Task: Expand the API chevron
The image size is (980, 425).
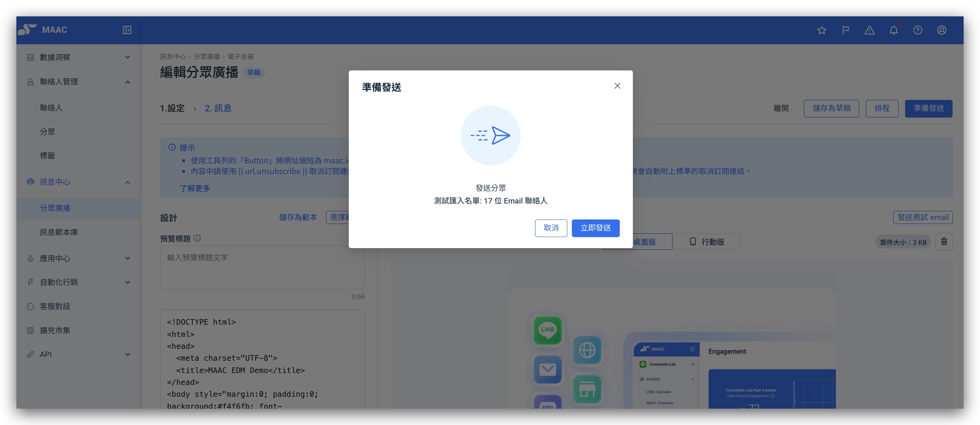Action: [x=128, y=354]
